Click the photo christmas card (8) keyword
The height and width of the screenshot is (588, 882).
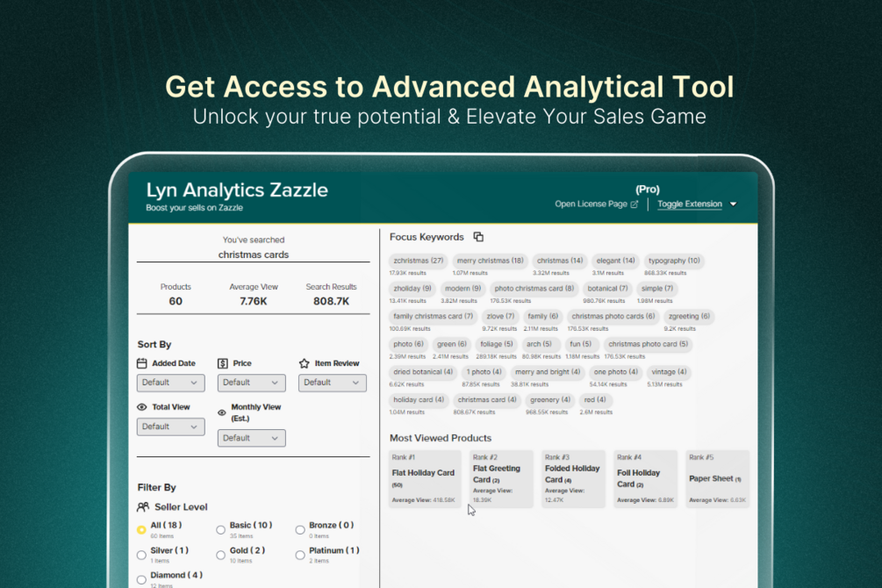[534, 289]
